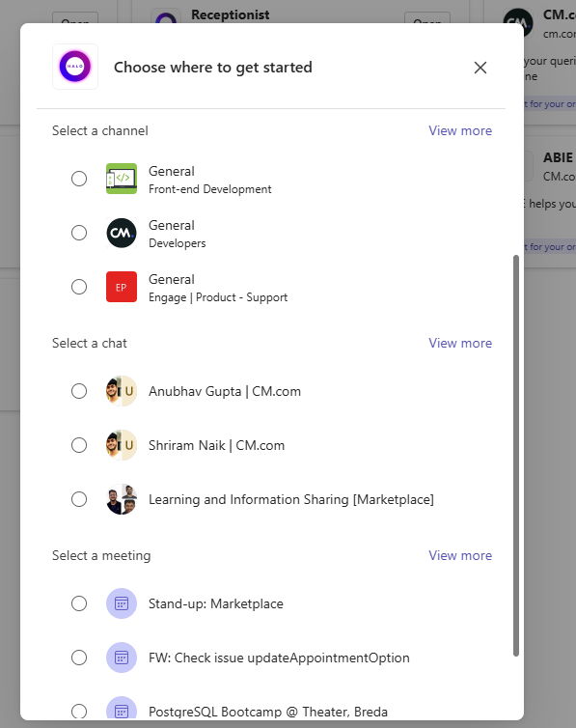
Task: Click the Shriram Naik | CM.com name
Action: [x=216, y=445]
